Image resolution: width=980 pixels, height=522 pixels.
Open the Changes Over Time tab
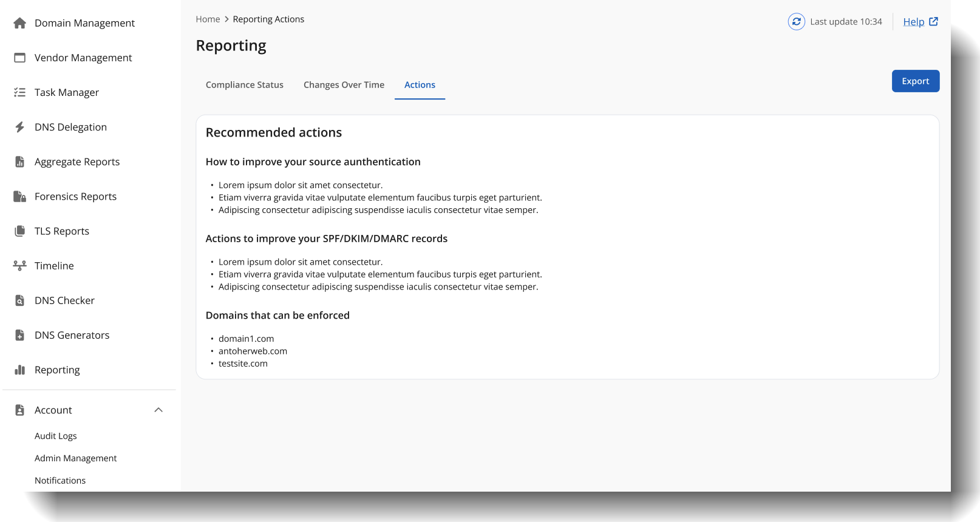pos(344,85)
